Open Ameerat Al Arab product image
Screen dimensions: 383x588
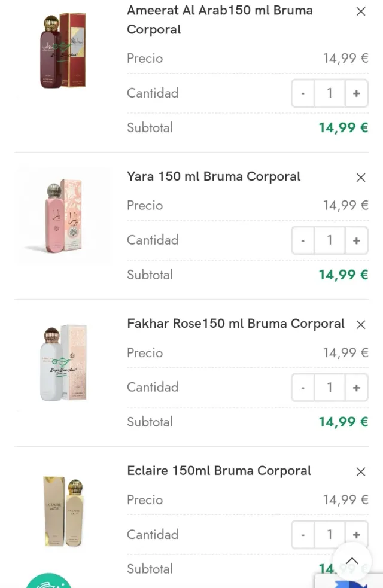(x=63, y=51)
